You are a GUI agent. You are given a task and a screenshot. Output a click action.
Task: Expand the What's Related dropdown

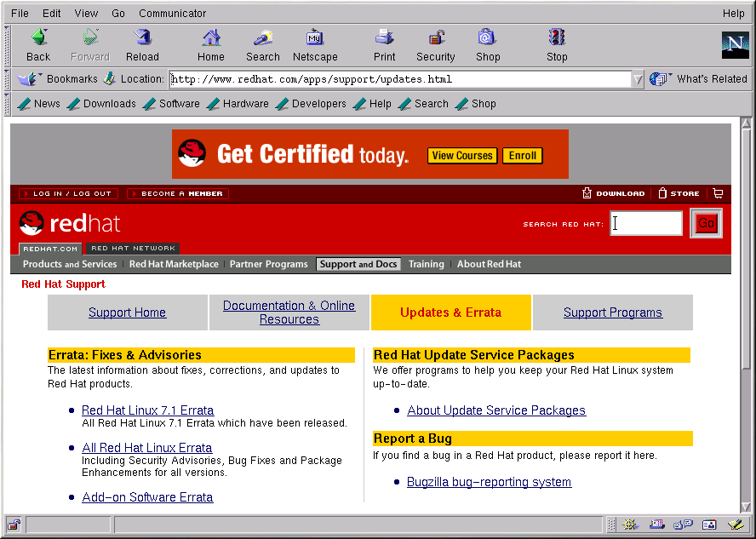pos(698,79)
